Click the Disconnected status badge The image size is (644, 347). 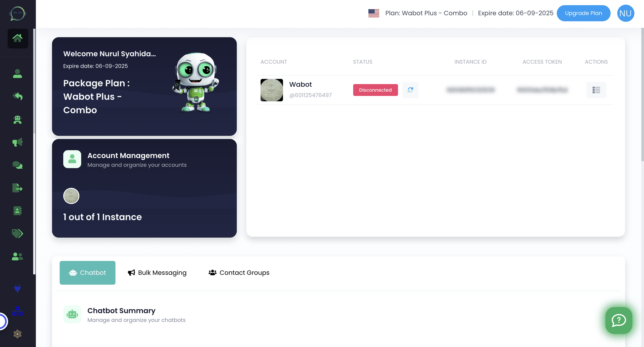[x=375, y=90]
